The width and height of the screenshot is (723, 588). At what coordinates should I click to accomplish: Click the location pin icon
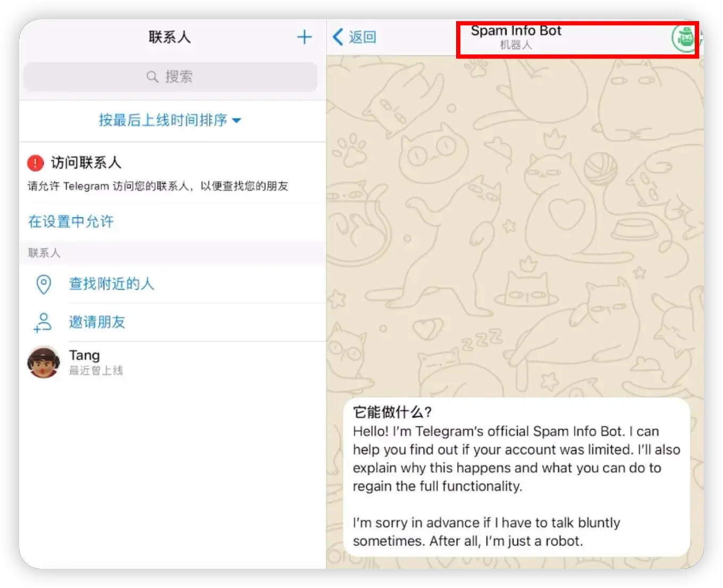coord(44,284)
